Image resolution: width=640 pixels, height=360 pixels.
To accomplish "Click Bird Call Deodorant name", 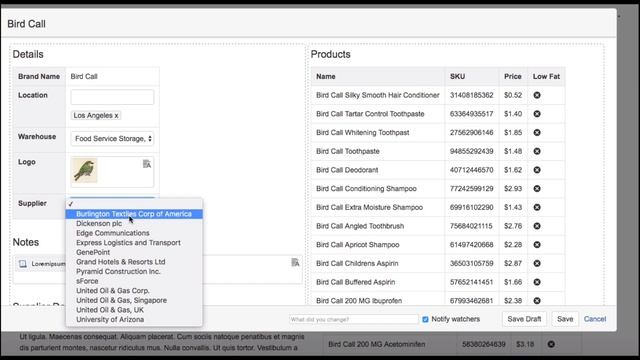I will point(347,170).
